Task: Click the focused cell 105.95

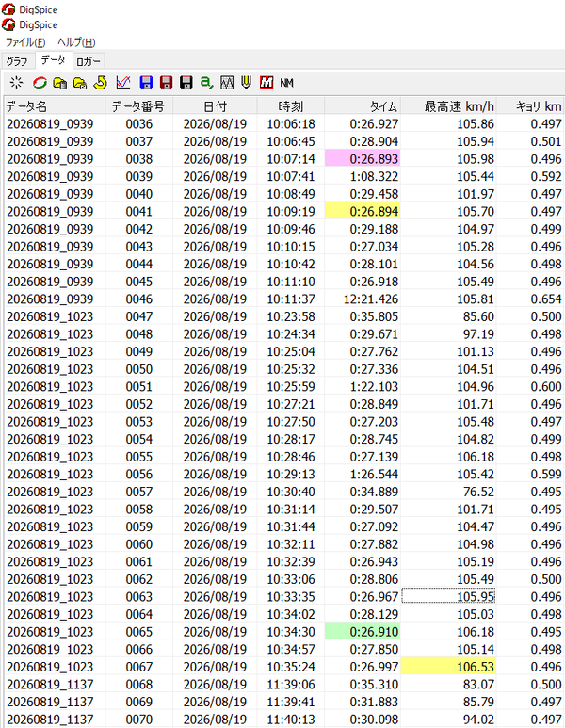Action: pos(448,596)
